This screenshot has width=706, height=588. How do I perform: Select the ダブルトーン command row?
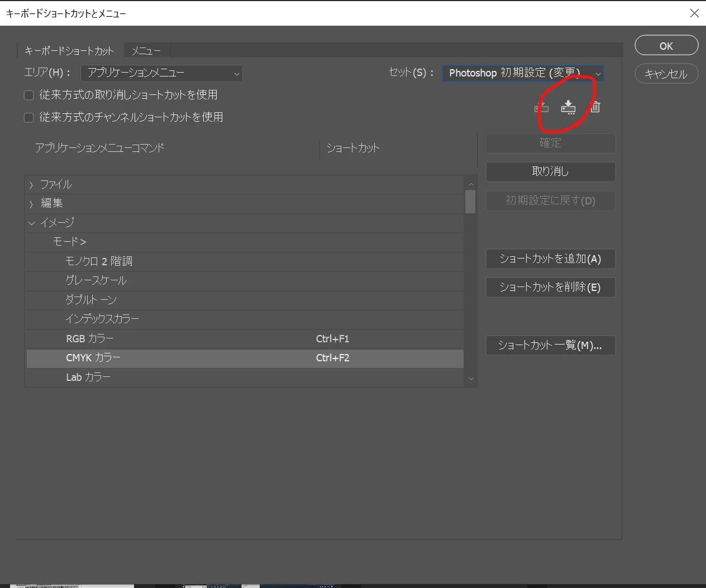click(x=244, y=300)
